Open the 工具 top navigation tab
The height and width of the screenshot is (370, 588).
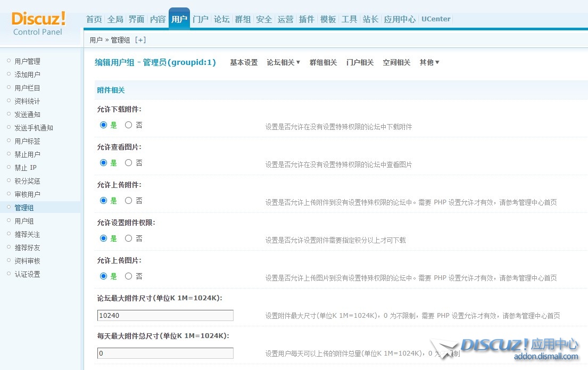[349, 19]
